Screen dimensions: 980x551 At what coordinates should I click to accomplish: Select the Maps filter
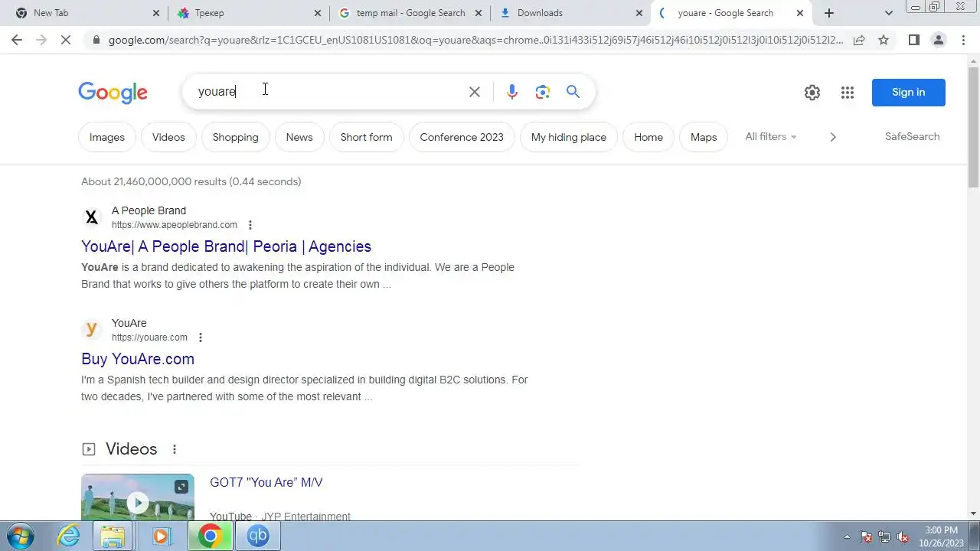(704, 137)
